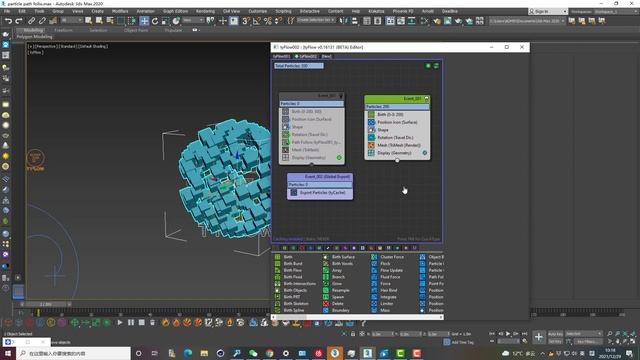Image resolution: width=640 pixels, height=360 pixels.
Task: Click the Windows Start button
Action: (8, 353)
